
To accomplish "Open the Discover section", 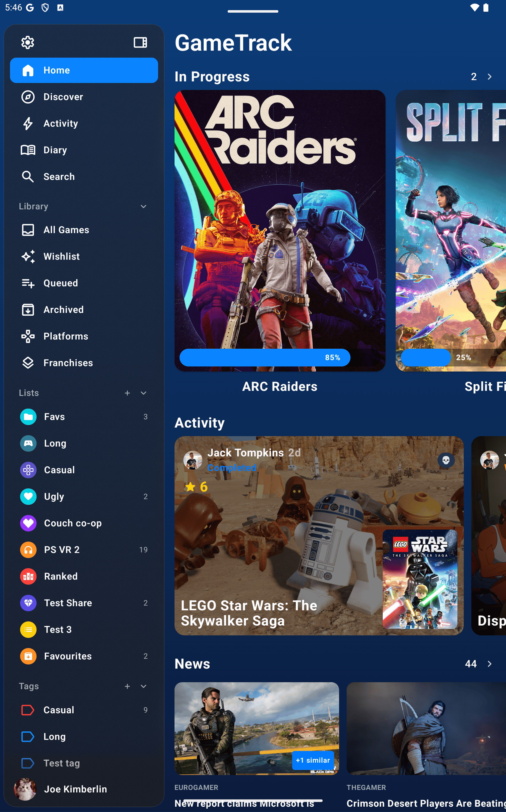I will (84, 97).
